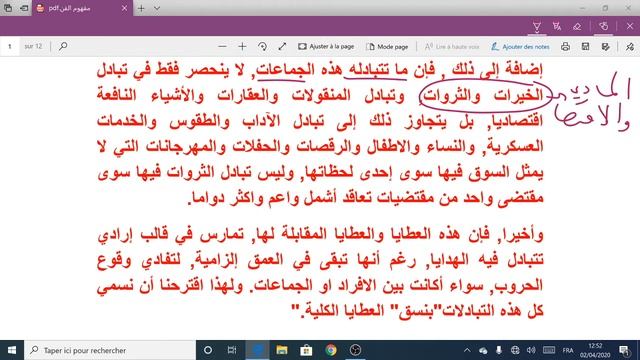Click the Edge browser taskbar icon
The image size is (640, 360).
coord(257,350)
